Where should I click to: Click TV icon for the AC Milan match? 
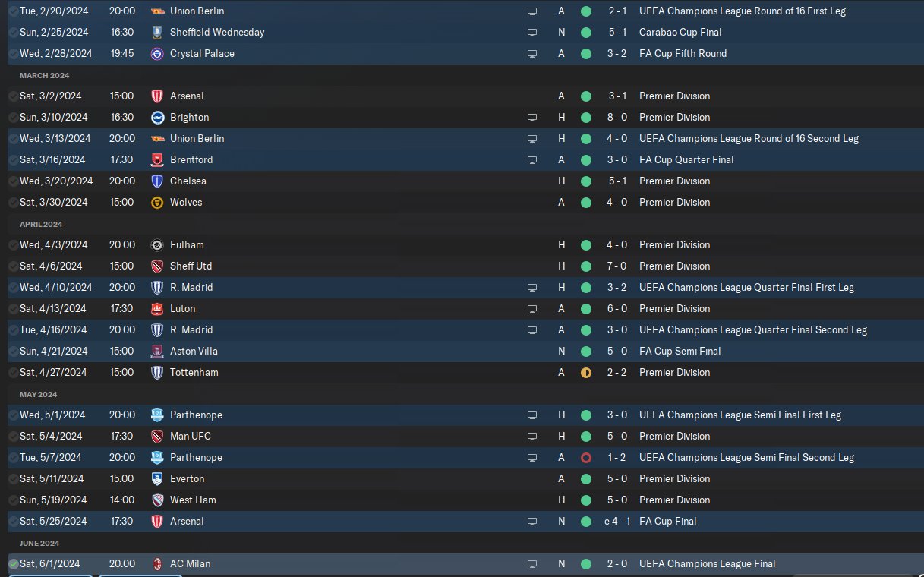tap(532, 564)
